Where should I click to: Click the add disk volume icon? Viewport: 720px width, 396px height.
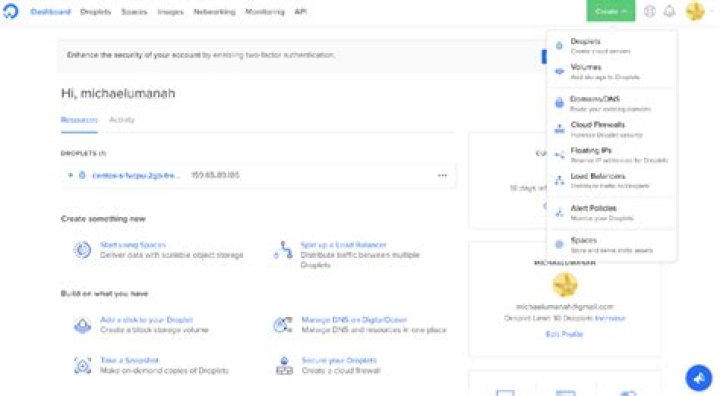(83, 325)
